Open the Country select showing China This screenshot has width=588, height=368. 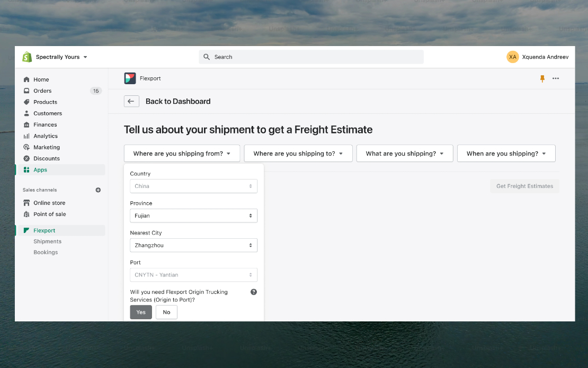[193, 186]
